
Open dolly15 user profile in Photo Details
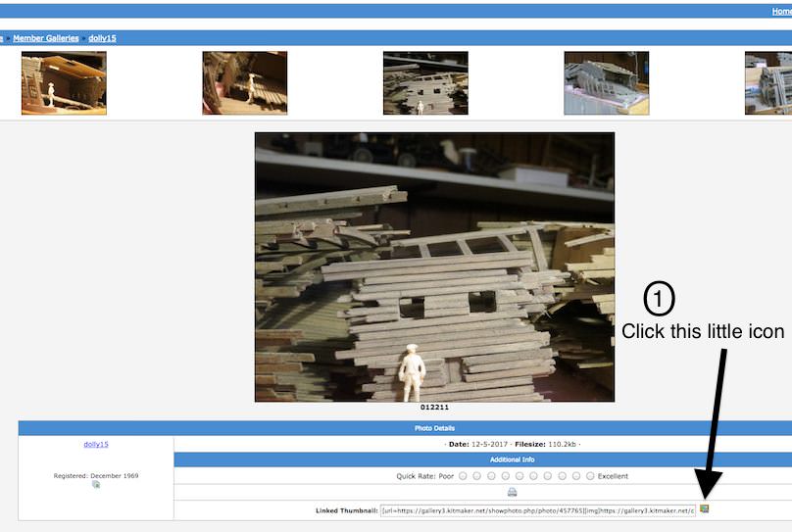coord(96,444)
